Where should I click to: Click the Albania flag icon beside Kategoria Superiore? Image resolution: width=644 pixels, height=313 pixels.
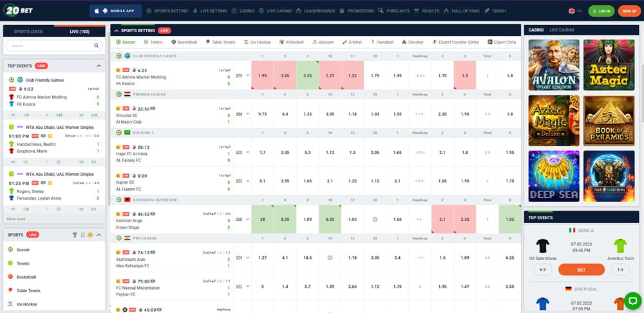[128, 200]
